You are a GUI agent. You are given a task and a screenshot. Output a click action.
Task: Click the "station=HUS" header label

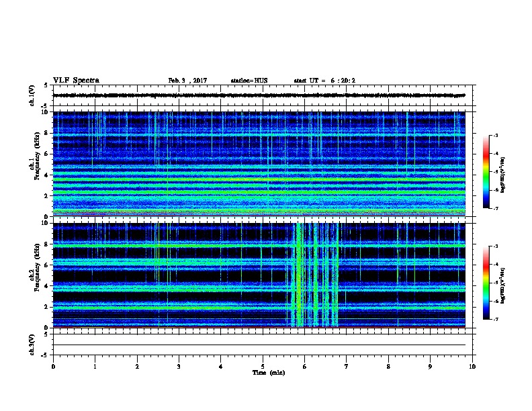[249, 81]
